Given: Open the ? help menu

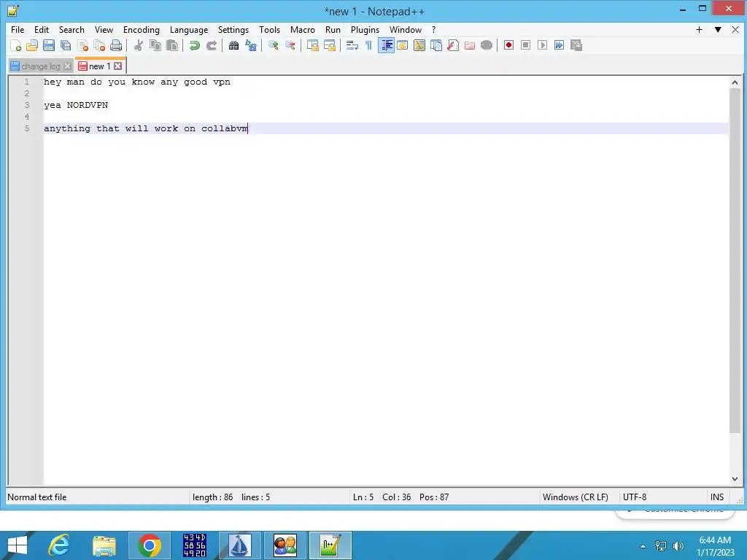Looking at the screenshot, I should (x=433, y=29).
